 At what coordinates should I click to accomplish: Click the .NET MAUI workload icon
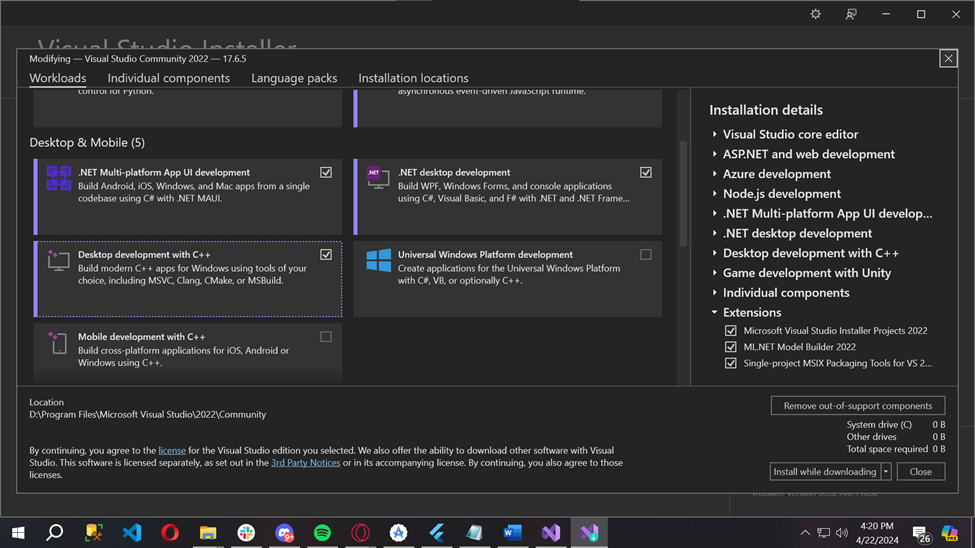coord(58,179)
